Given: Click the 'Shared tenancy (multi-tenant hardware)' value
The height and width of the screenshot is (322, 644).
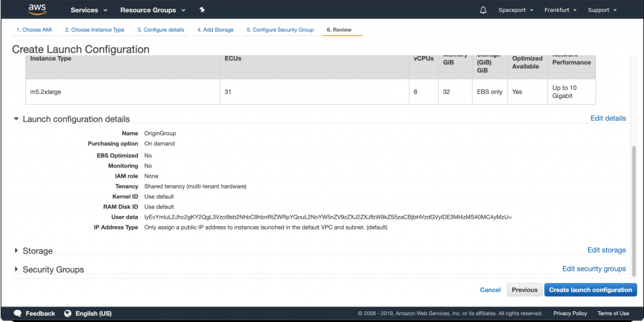Looking at the screenshot, I should point(195,186).
